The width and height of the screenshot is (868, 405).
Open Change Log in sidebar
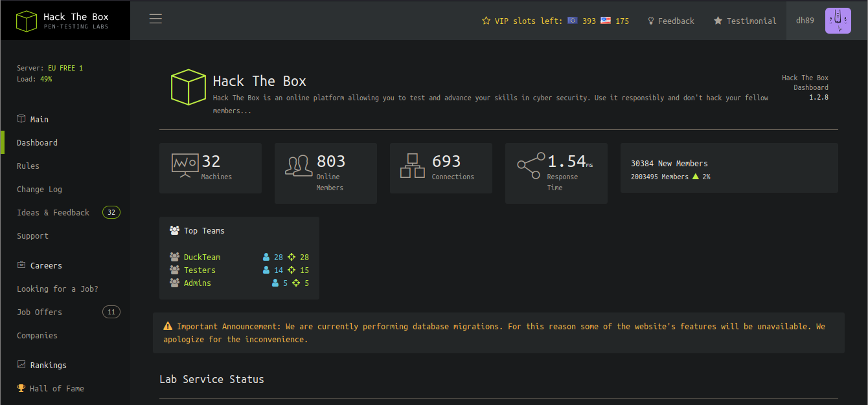40,189
